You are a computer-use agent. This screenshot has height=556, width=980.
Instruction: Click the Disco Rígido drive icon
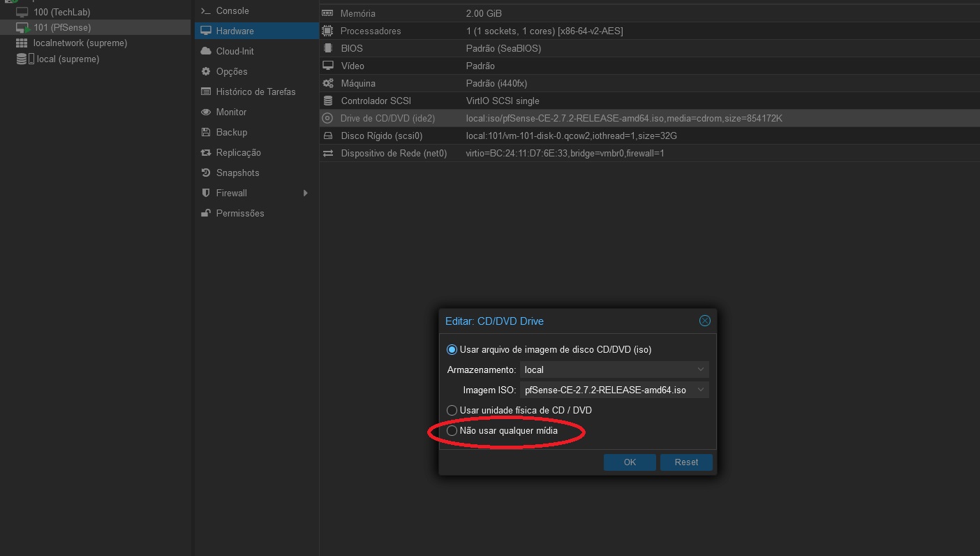(x=327, y=136)
